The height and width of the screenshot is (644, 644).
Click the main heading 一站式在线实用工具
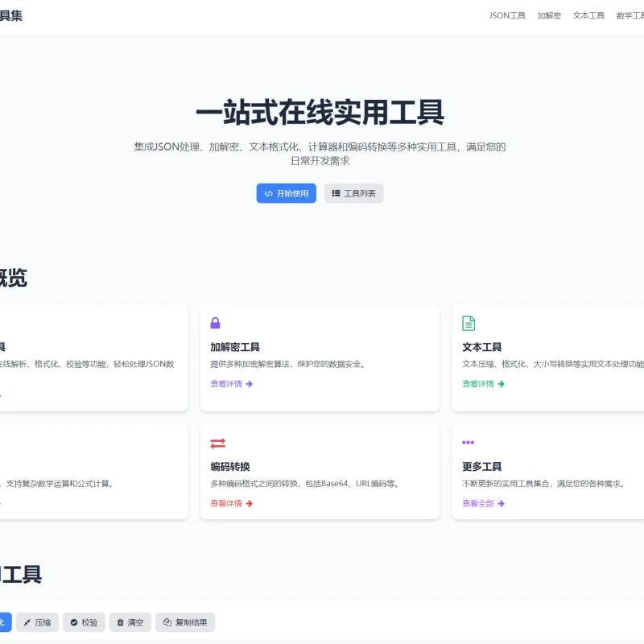tap(320, 112)
